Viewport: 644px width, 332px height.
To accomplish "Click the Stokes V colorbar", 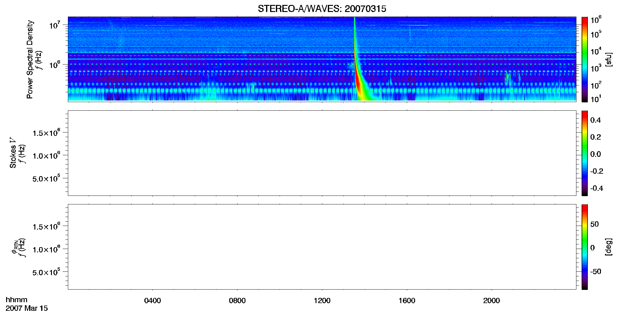I will point(585,153).
